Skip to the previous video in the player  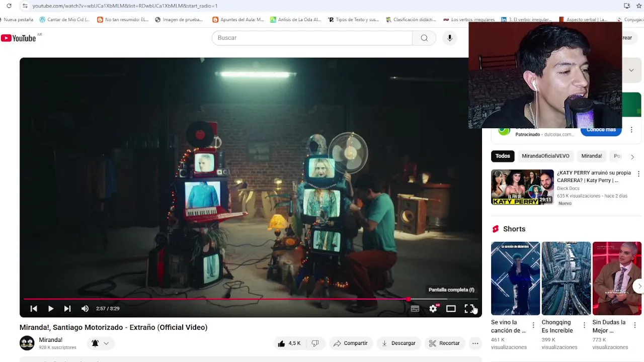coord(34,309)
